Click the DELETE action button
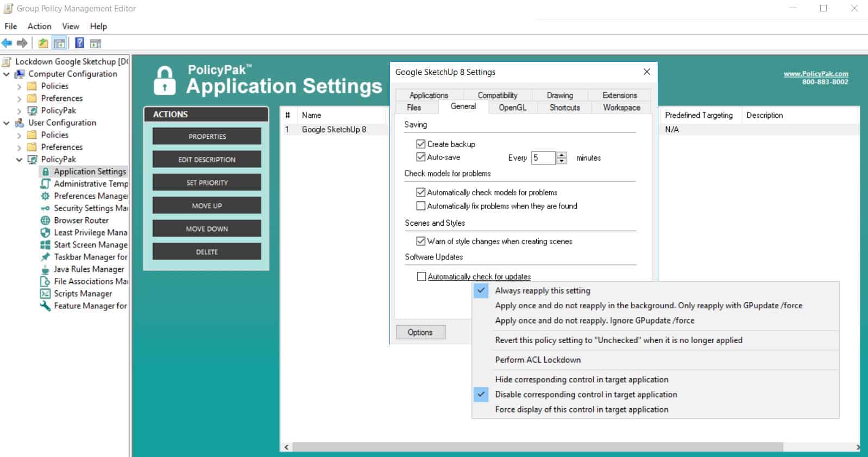 [x=206, y=252]
